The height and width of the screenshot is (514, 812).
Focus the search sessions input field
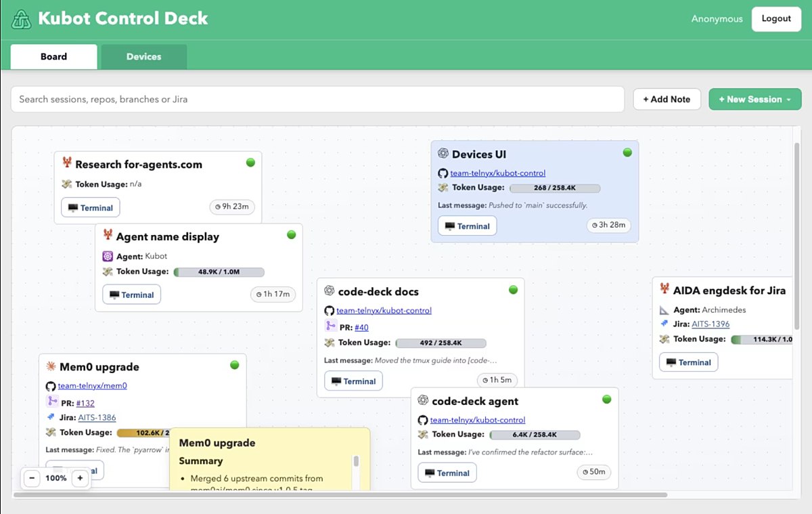[317, 99]
